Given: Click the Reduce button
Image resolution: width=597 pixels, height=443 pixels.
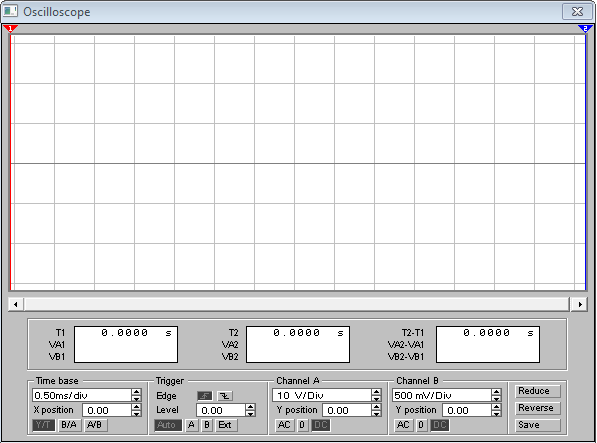Looking at the screenshot, I should (x=538, y=391).
